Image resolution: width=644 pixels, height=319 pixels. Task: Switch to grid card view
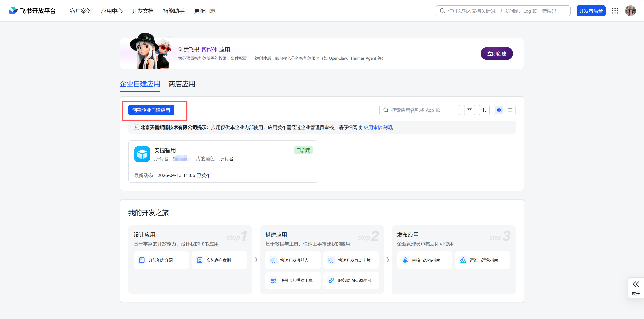(x=499, y=110)
